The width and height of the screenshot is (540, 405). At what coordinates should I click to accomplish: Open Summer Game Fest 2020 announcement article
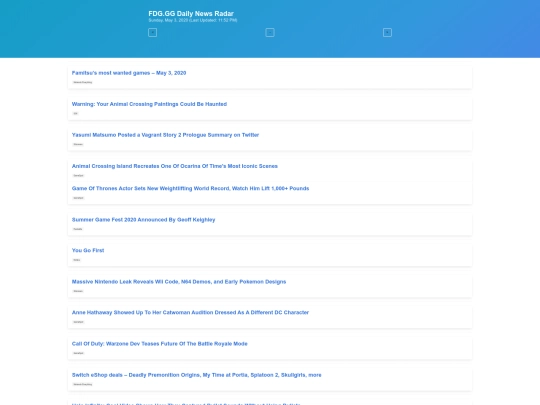143,220
